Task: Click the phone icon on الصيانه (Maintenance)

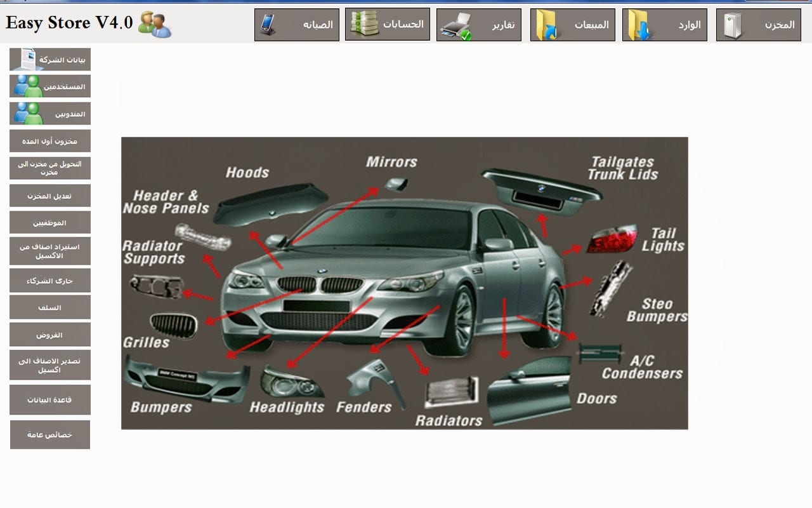Action: 268,25
